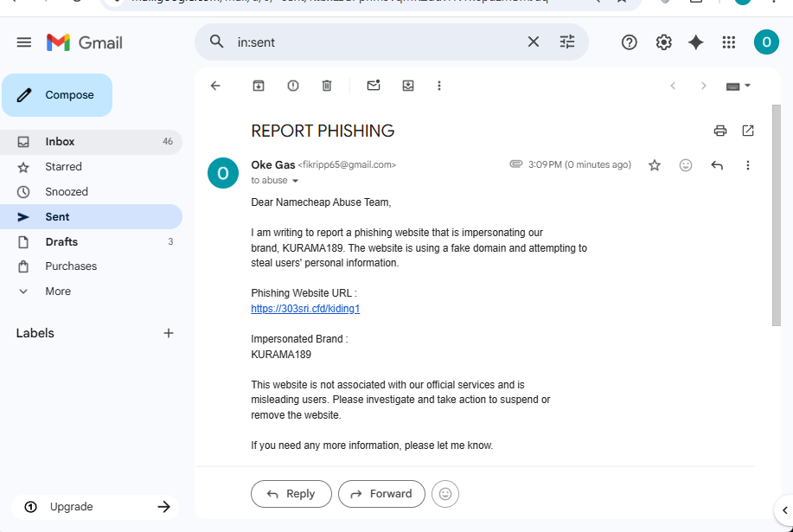Click the Compose button
Screen dimensions: 793x532
click(57, 95)
